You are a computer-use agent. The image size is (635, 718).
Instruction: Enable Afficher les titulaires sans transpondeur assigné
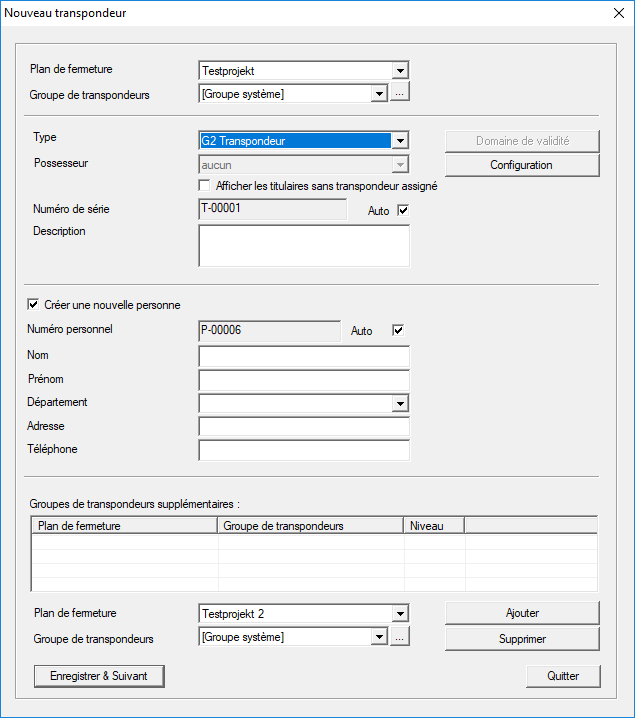pyautogui.click(x=205, y=186)
